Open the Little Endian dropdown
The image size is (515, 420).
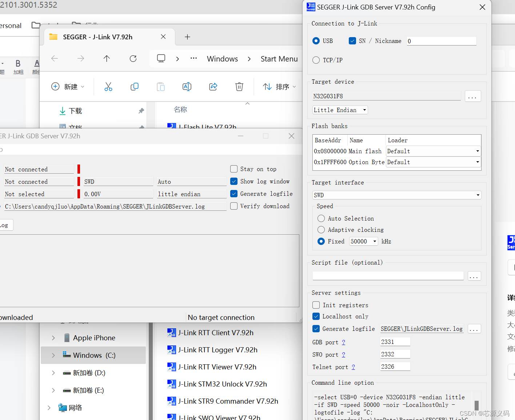(x=340, y=110)
